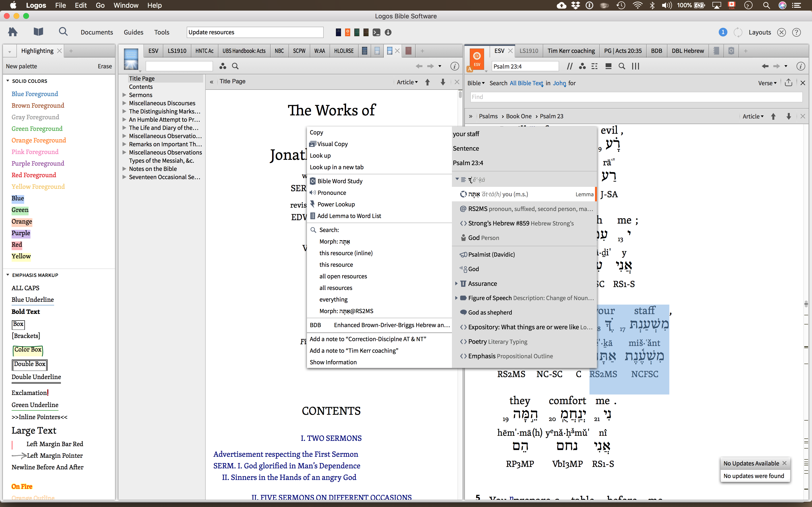Viewport: 812px width, 507px height.
Task: Toggle the interlinear view icon in ESV toolbar
Action: tap(594, 66)
